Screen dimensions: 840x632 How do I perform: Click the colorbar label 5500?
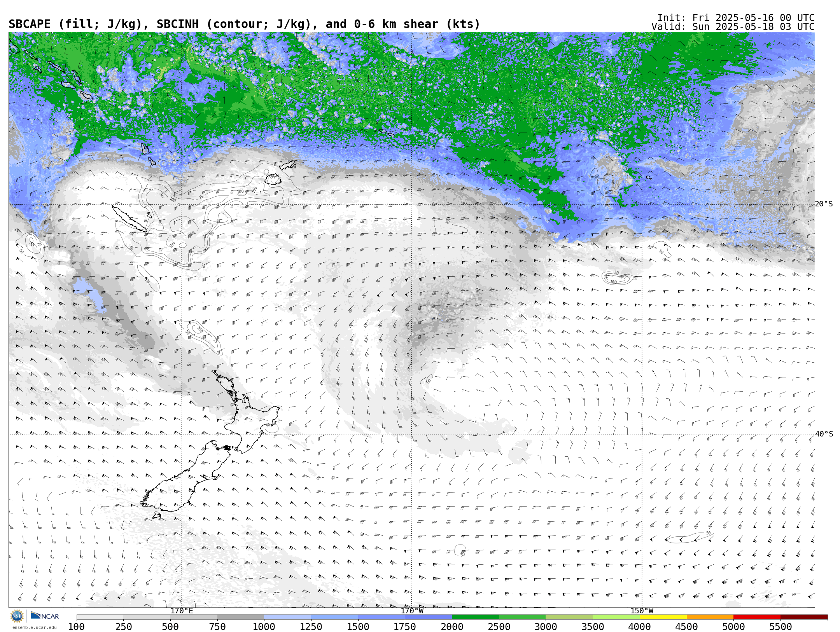click(780, 627)
